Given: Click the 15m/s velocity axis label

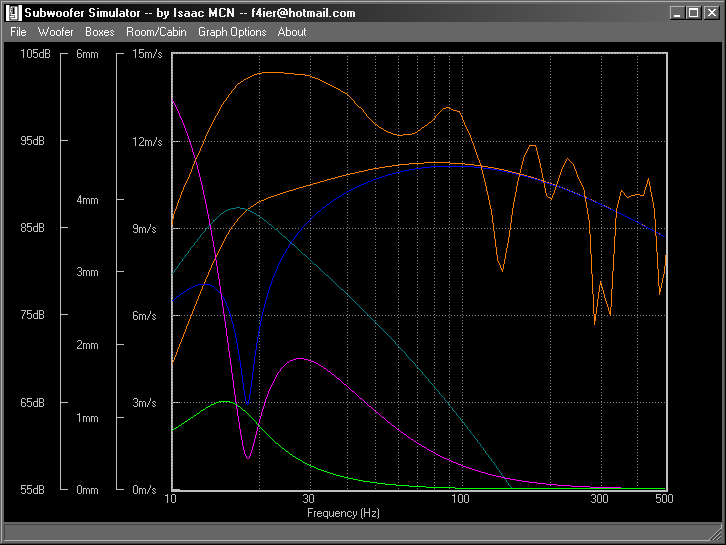Looking at the screenshot, I should tap(147, 54).
